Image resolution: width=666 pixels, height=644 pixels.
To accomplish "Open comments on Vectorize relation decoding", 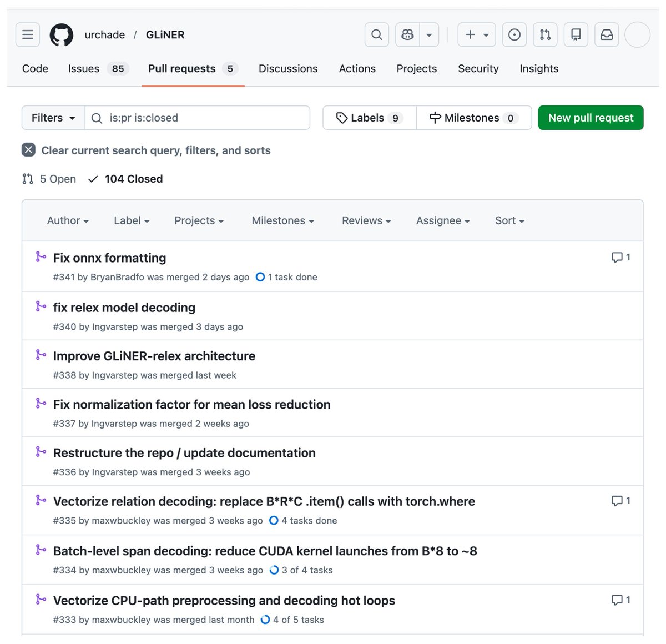I will [x=621, y=501].
